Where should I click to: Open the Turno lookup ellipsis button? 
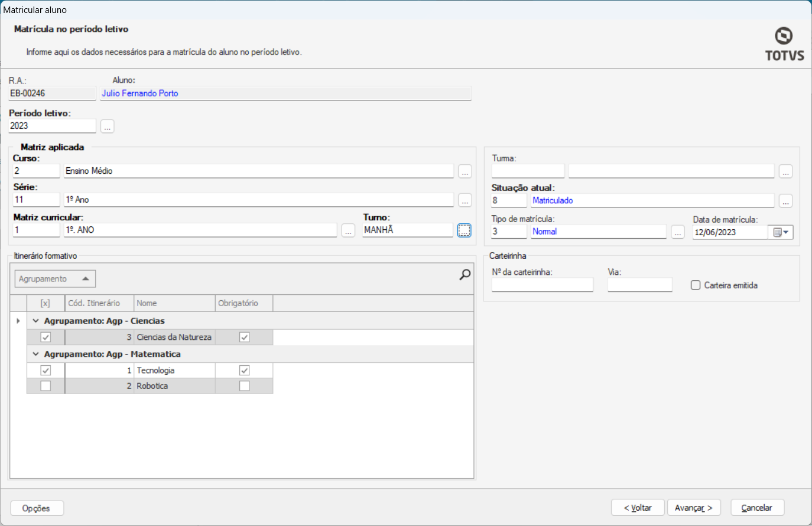465,231
